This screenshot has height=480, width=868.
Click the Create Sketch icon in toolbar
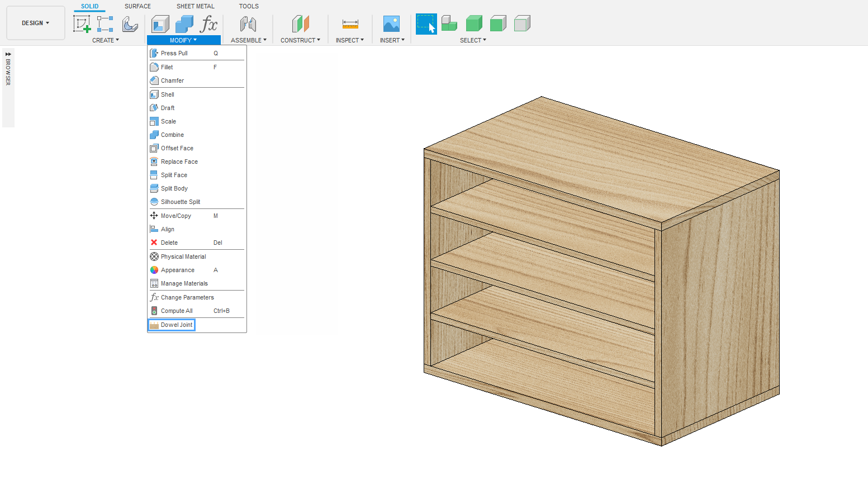click(x=82, y=23)
